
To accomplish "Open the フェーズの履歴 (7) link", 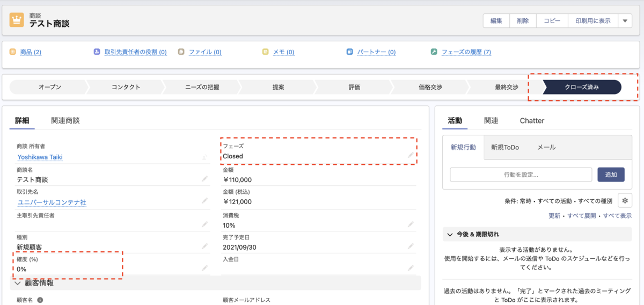I will [466, 52].
